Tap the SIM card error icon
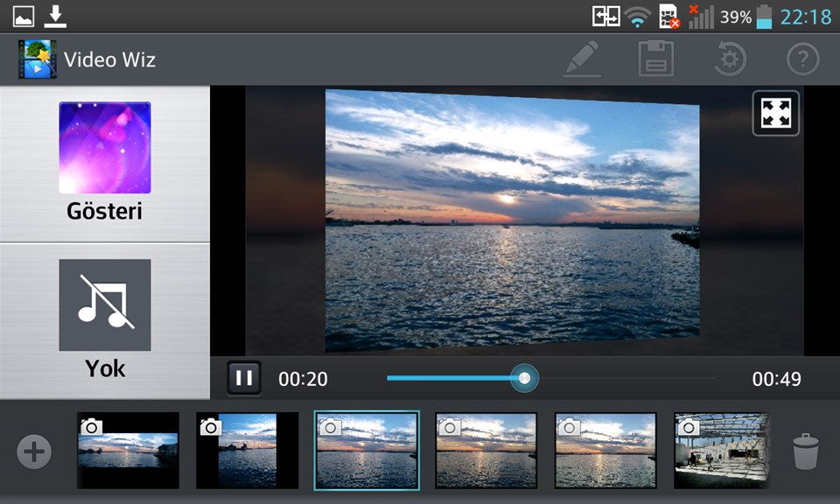The height and width of the screenshot is (504, 840). click(x=668, y=17)
